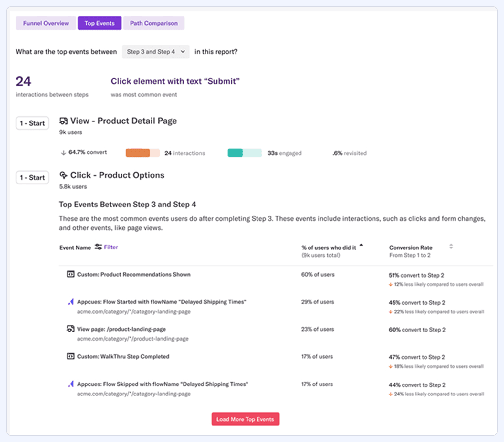Select the Top Events tab
The height and width of the screenshot is (442, 504).
coord(99,23)
